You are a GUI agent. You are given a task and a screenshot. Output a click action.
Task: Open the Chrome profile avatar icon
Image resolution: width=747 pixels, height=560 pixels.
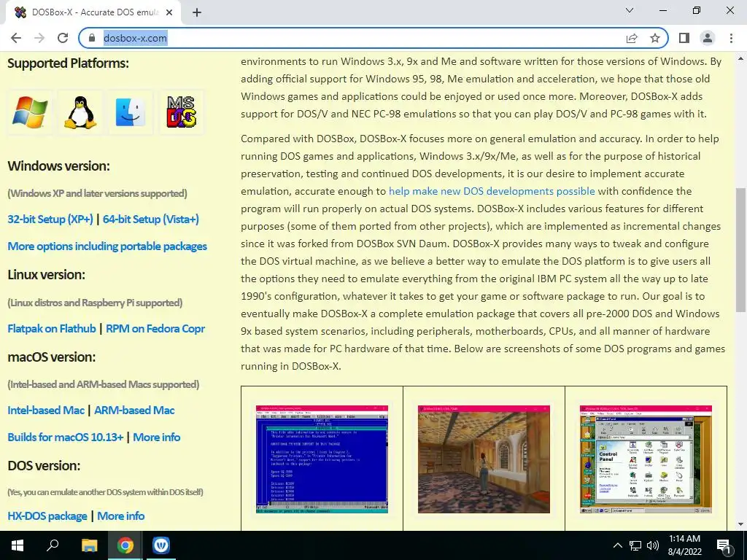click(x=708, y=38)
